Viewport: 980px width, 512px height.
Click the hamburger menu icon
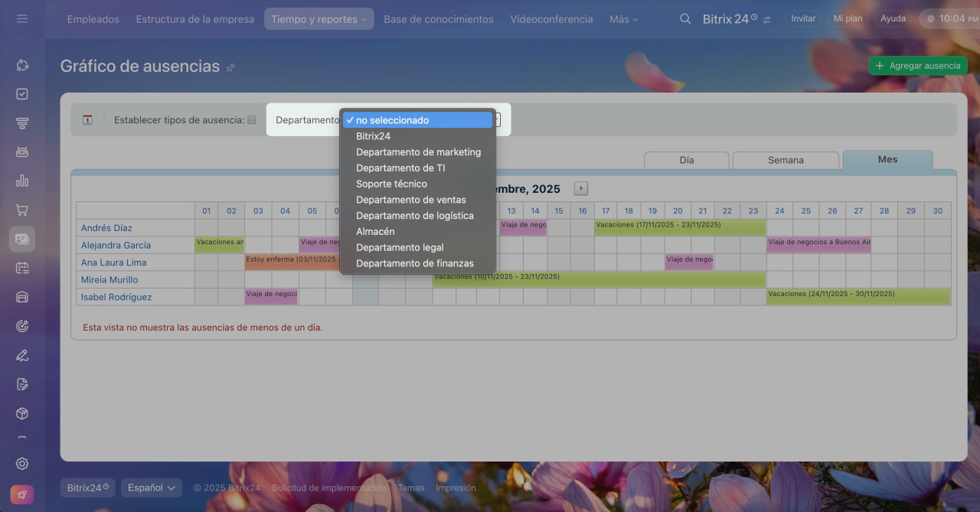pyautogui.click(x=22, y=18)
